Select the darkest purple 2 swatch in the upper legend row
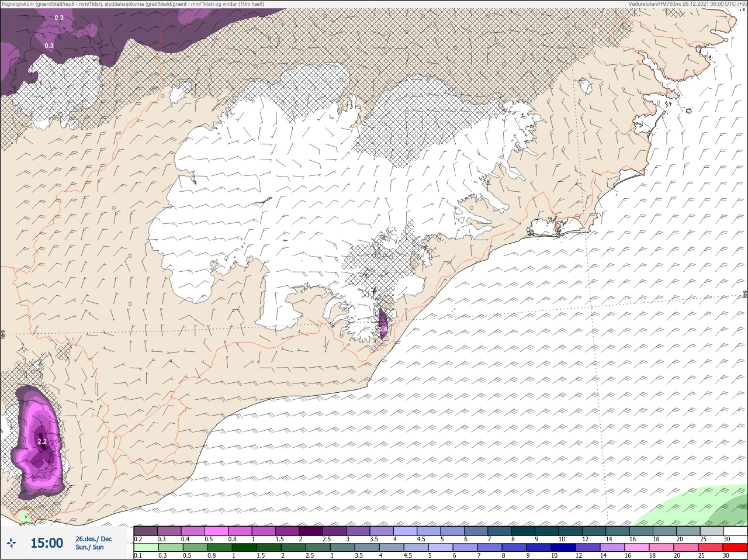The image size is (748, 560). click(311, 531)
